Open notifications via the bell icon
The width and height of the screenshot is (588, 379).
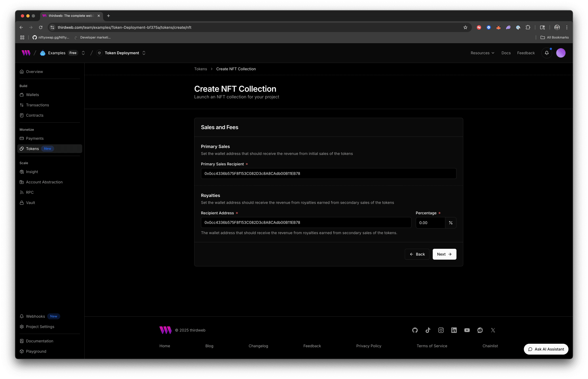pos(547,53)
